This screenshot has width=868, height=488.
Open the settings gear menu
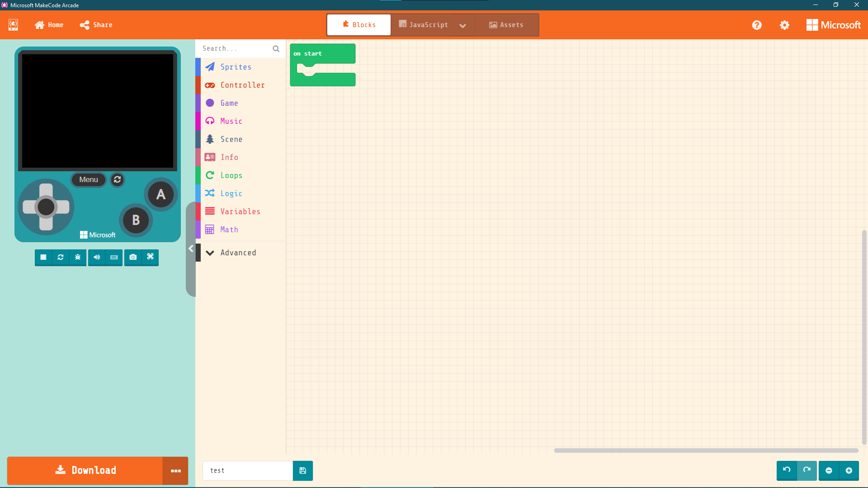pyautogui.click(x=784, y=25)
